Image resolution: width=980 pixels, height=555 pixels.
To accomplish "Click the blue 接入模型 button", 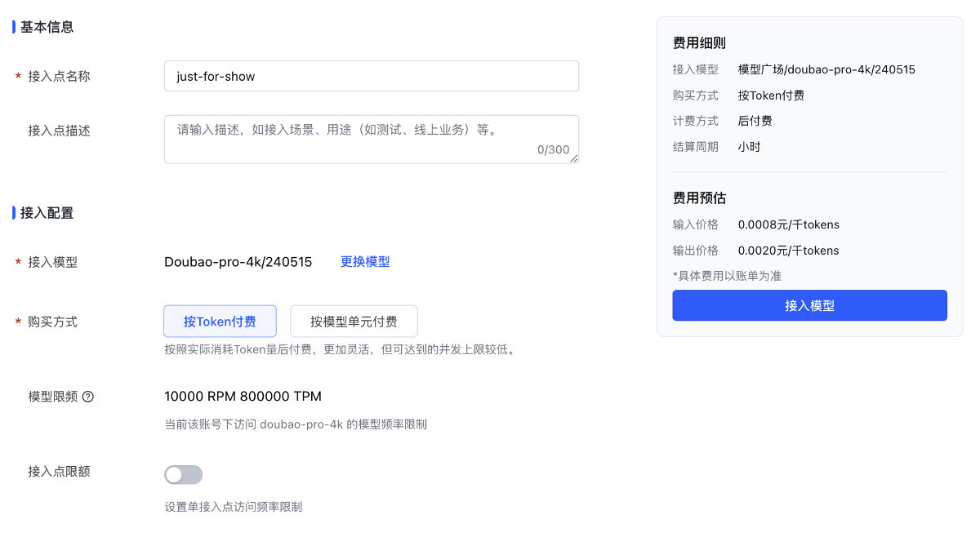I will tap(809, 305).
